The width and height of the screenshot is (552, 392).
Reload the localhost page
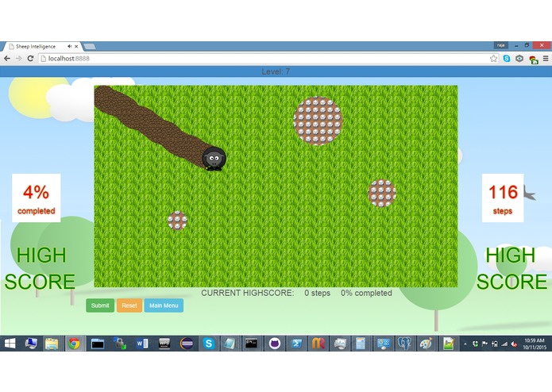click(31, 59)
